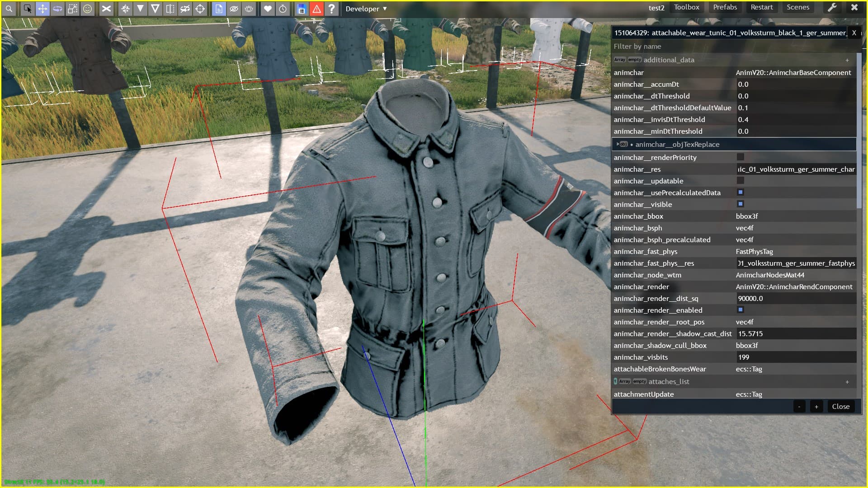Expand the additional_data array with its plus
Screen dimensions: 868x488
pyautogui.click(x=848, y=60)
